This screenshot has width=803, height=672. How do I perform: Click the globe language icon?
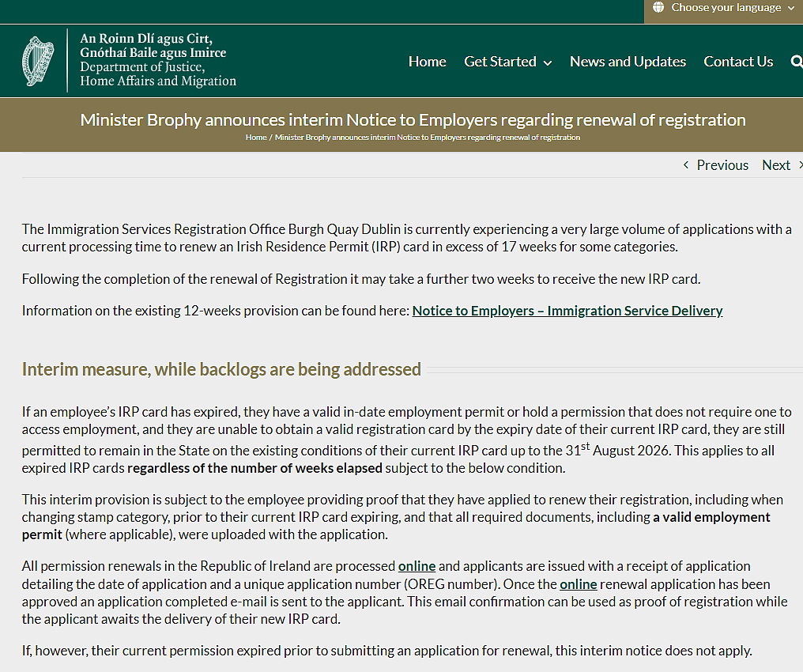coord(658,7)
